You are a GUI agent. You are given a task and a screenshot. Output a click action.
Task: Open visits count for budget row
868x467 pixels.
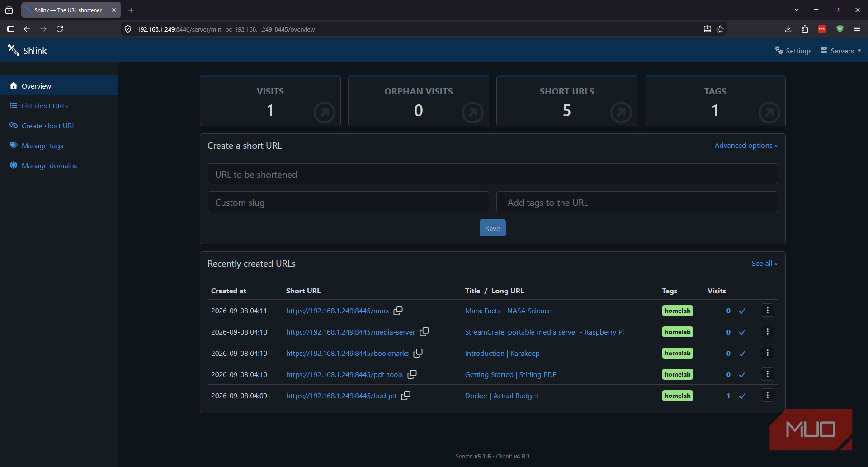[728, 396]
